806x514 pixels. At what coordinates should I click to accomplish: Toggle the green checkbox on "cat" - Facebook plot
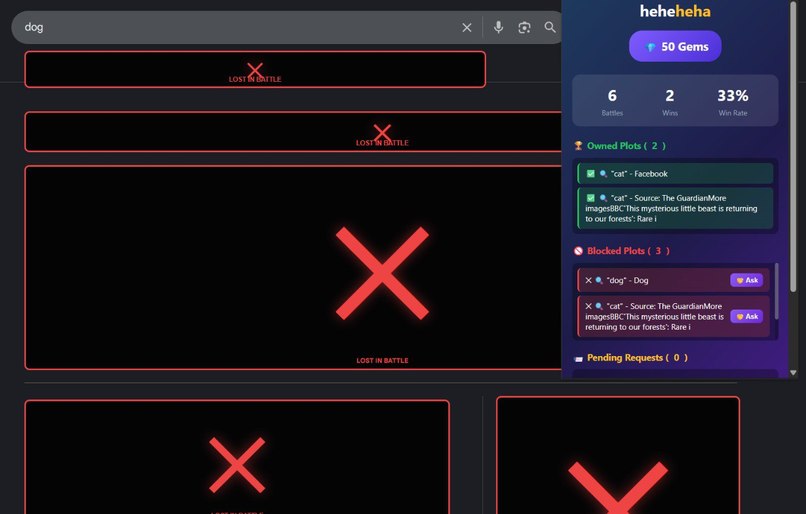coord(591,174)
